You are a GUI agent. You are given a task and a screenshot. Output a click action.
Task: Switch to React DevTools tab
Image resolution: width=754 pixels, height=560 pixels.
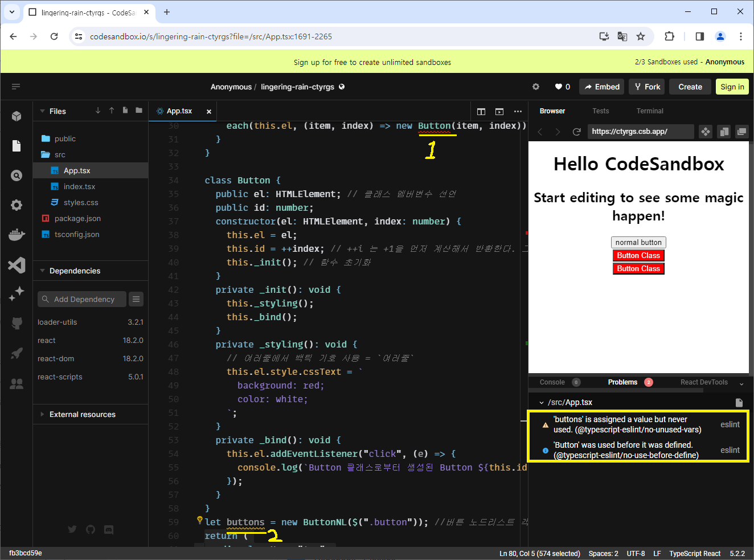click(704, 382)
